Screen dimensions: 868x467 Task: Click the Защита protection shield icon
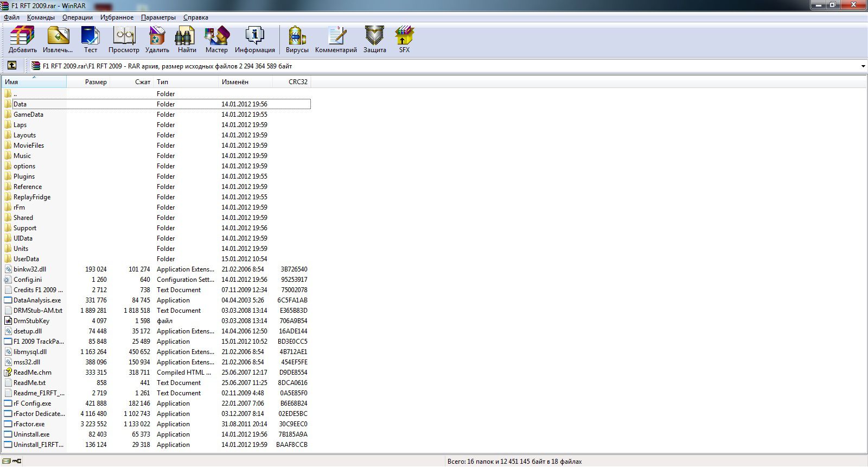coord(374,36)
